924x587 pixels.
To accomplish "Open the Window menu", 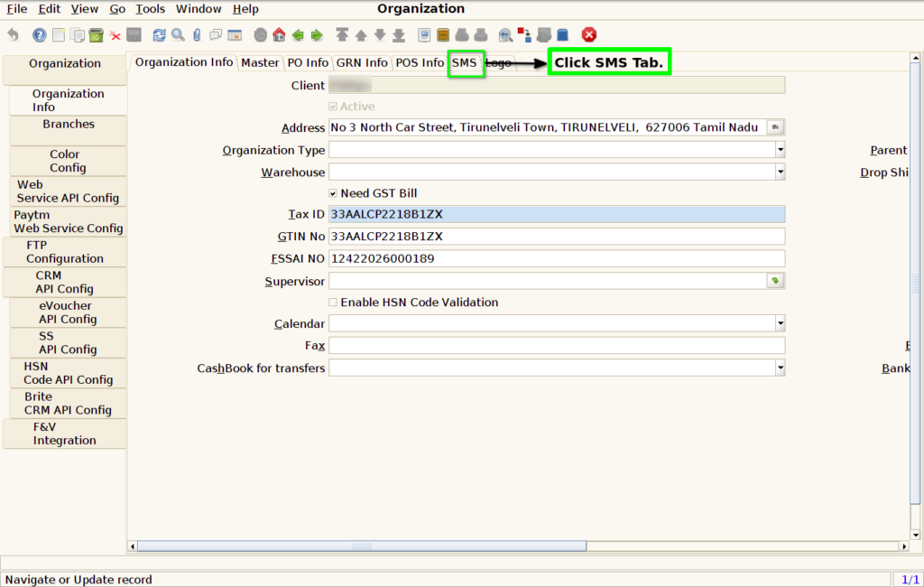I will point(199,9).
